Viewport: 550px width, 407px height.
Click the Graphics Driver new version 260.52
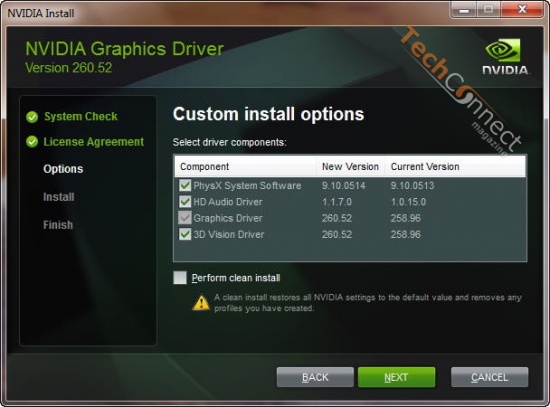(x=336, y=218)
